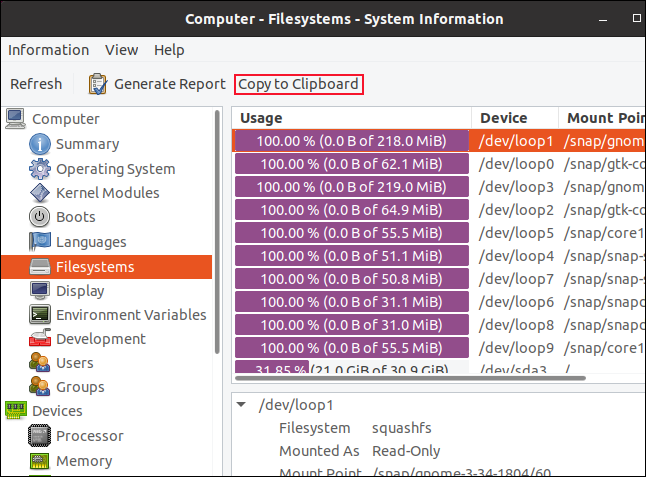
Task: Click the /dev/loop1 usage bar
Action: (351, 141)
